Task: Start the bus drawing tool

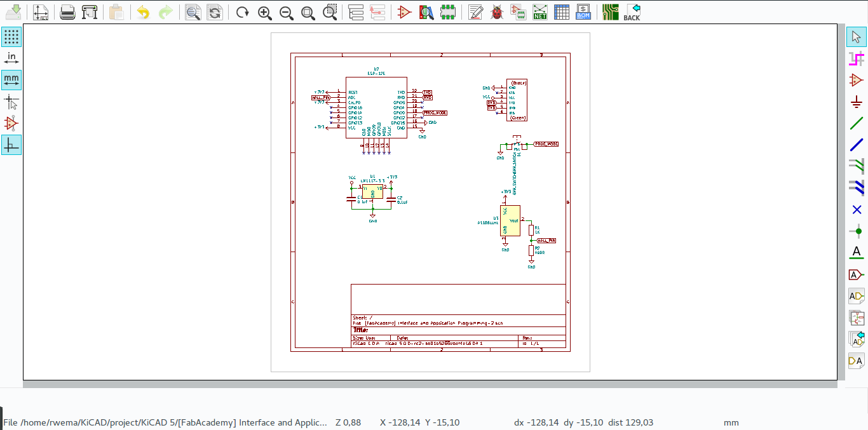Action: (856, 145)
